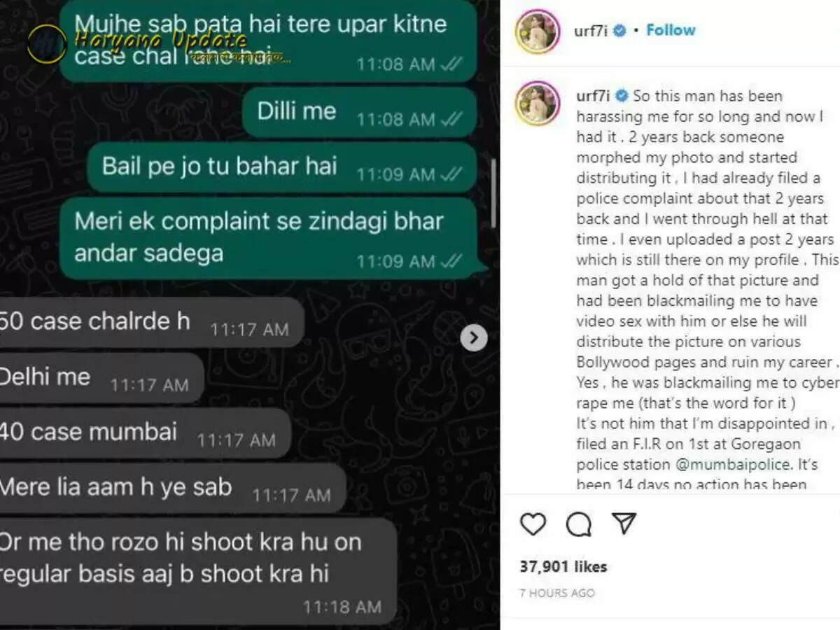Viewport: 840px width, 630px height.
Task: Like the post with the heart icon
Action: [533, 524]
